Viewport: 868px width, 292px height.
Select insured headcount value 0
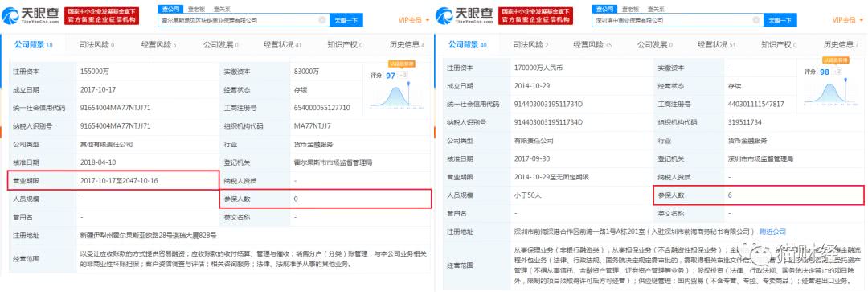coord(296,199)
